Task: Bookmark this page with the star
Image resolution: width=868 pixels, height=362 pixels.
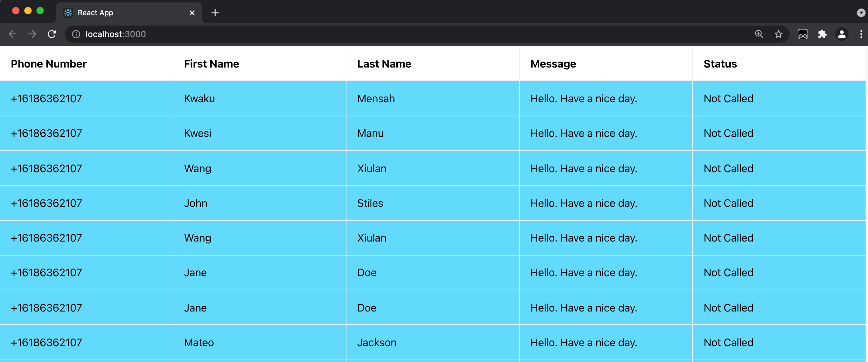Action: click(778, 34)
